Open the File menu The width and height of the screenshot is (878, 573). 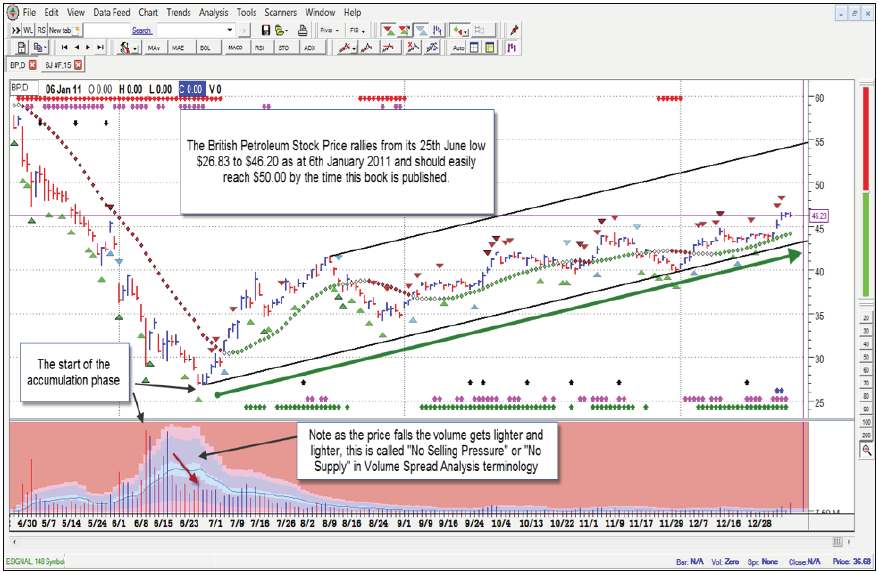point(29,12)
